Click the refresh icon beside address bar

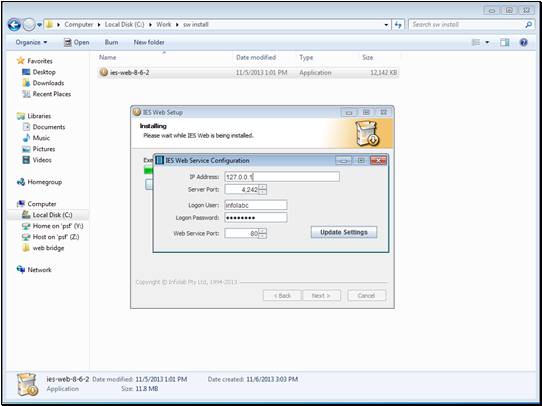coord(398,25)
